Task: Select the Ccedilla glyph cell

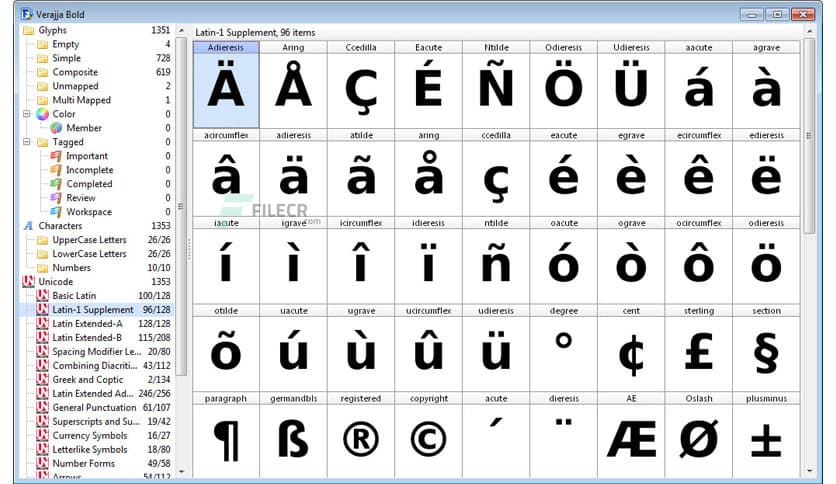Action: point(361,85)
